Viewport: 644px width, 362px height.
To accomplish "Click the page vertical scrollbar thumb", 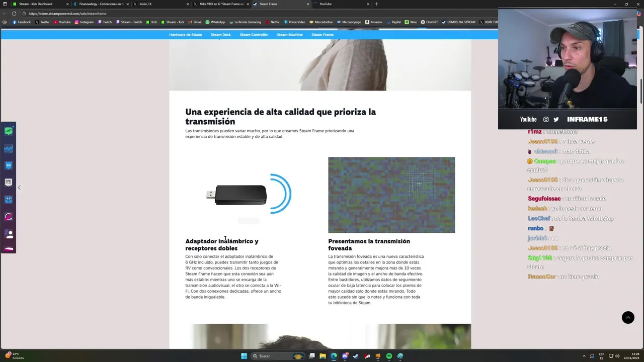I will pyautogui.click(x=641, y=92).
